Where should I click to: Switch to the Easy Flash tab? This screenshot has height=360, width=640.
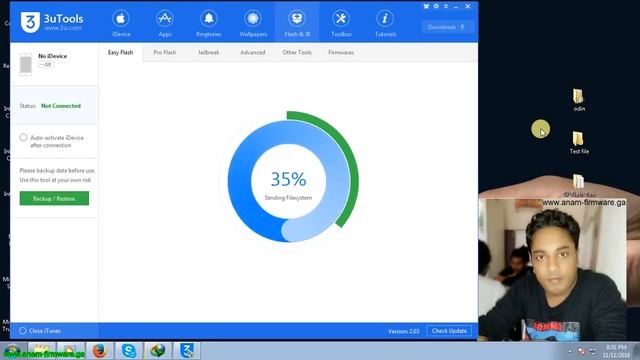tap(120, 52)
